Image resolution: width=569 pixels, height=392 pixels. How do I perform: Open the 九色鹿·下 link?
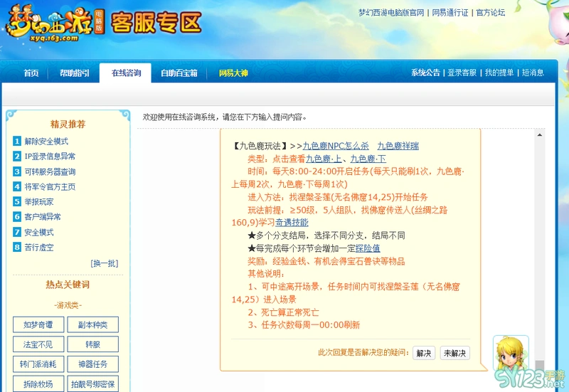tap(368, 159)
